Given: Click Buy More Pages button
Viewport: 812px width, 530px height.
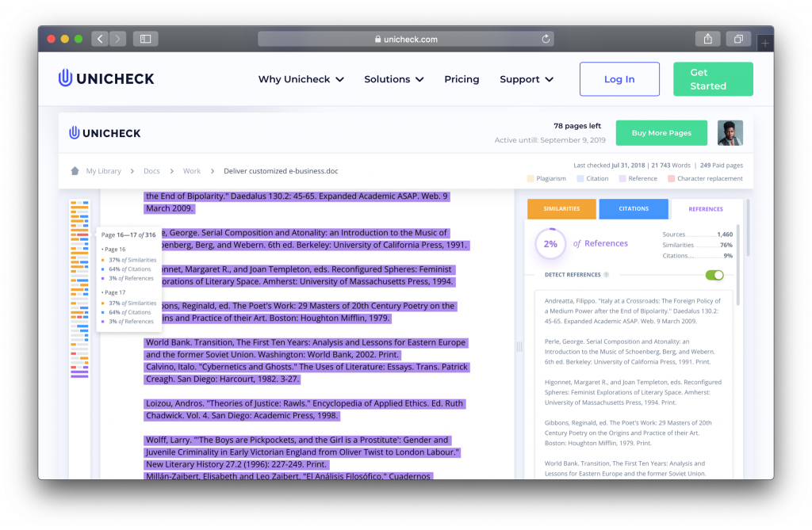Looking at the screenshot, I should [x=661, y=133].
